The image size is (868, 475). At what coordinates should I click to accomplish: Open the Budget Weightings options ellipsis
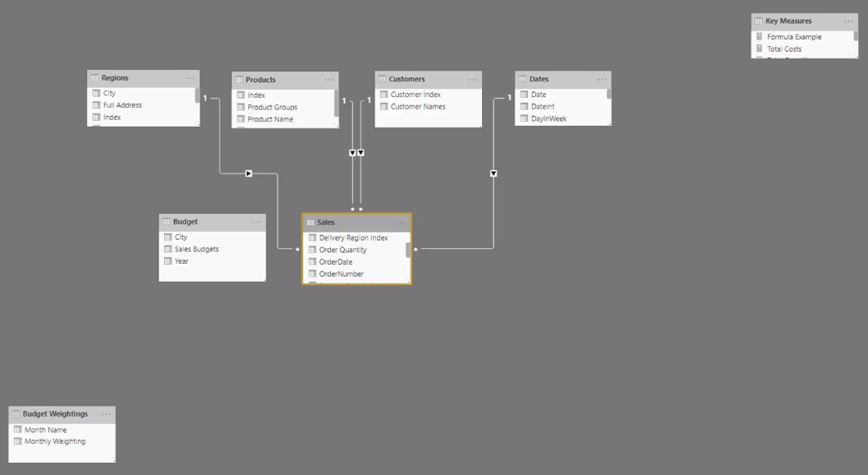pos(106,414)
